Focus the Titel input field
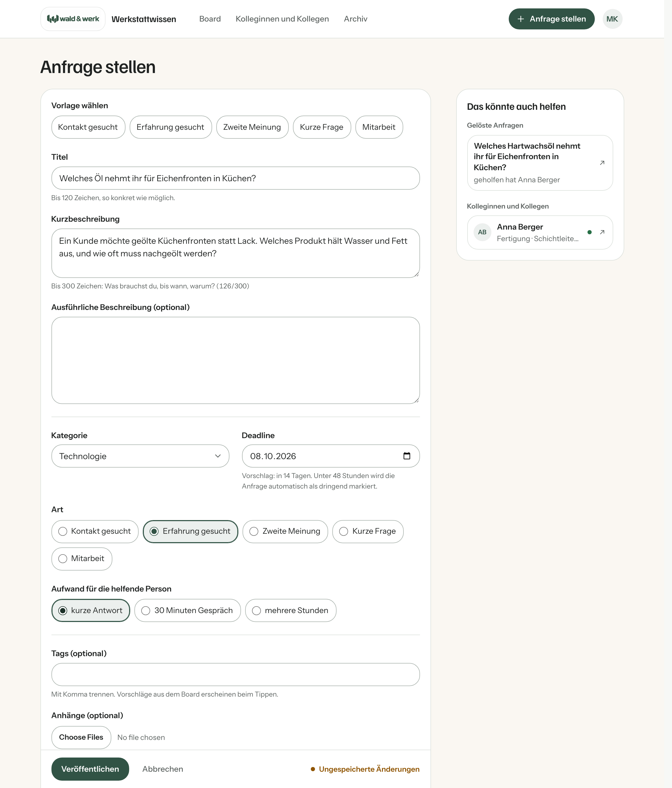The height and width of the screenshot is (788, 672). 235,178
